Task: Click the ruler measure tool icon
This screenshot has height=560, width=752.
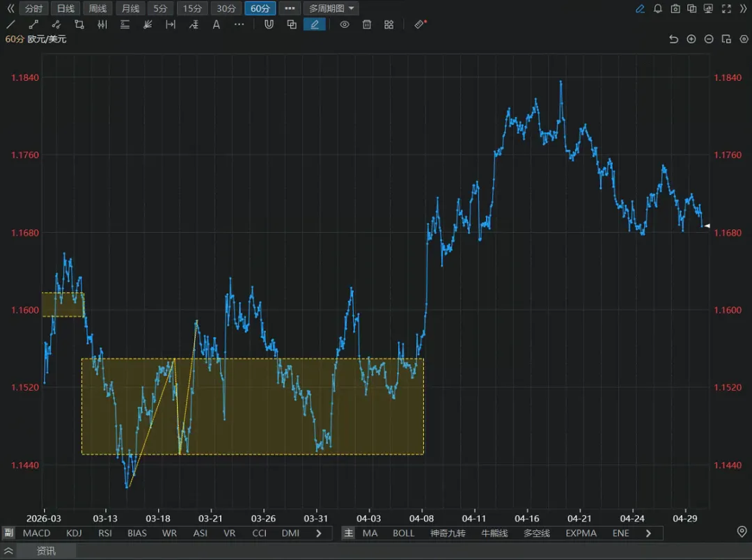Action: click(420, 24)
